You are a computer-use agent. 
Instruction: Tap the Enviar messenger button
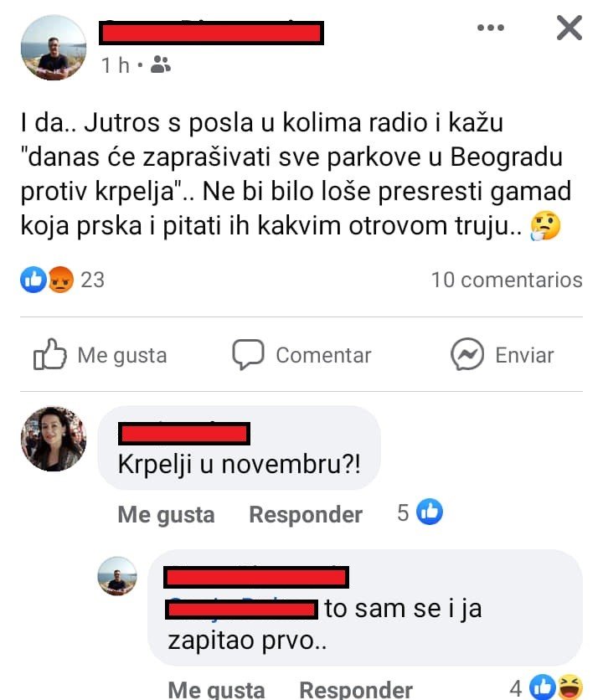[502, 355]
